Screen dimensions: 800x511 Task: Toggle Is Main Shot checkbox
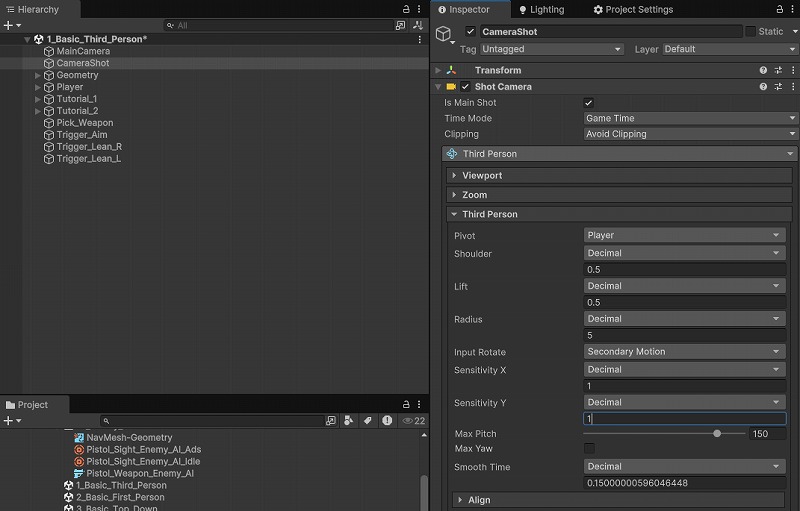tap(589, 103)
